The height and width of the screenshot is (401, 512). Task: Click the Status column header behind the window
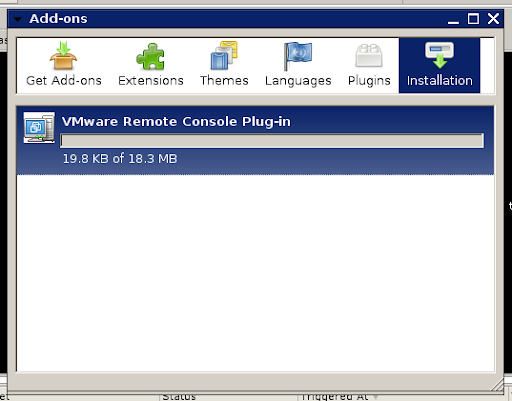point(228,397)
